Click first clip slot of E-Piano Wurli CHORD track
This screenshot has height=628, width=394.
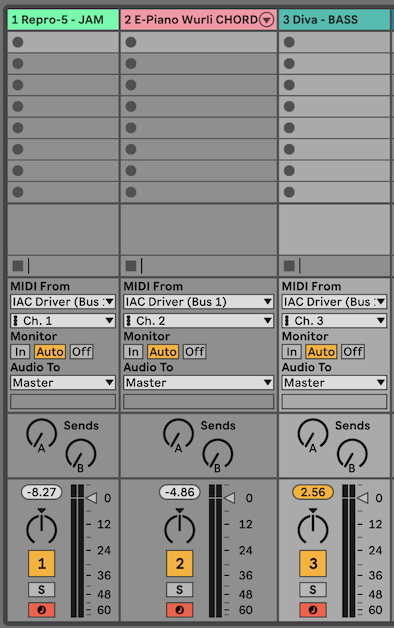(199, 42)
